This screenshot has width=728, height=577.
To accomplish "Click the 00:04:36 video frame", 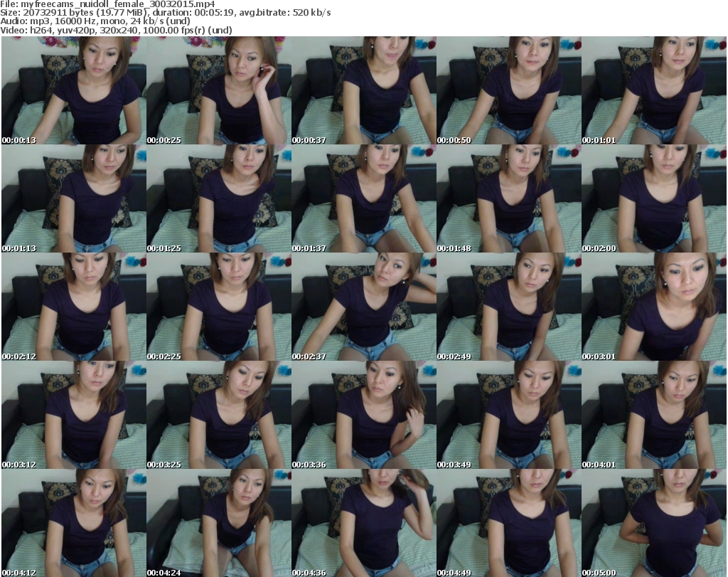I will (x=364, y=523).
